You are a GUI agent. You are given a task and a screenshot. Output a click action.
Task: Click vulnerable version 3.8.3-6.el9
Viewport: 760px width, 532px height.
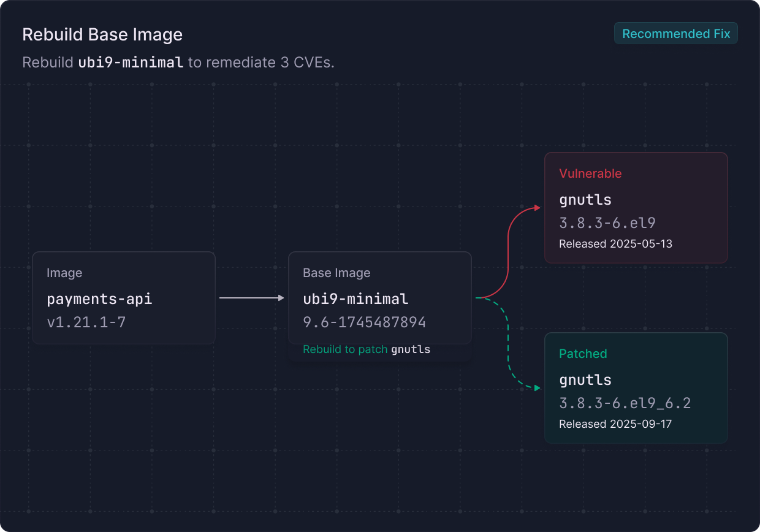pos(607,223)
